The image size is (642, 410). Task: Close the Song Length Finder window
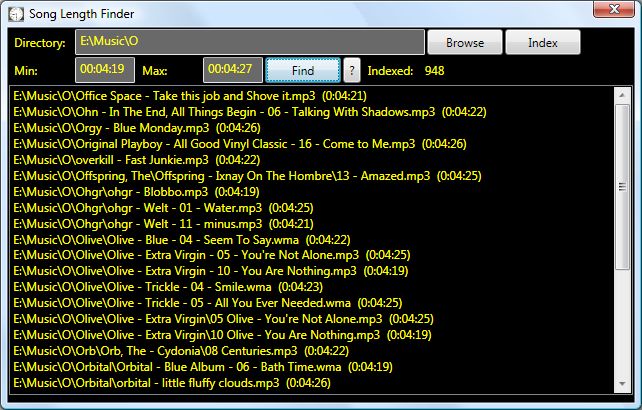click(613, 9)
